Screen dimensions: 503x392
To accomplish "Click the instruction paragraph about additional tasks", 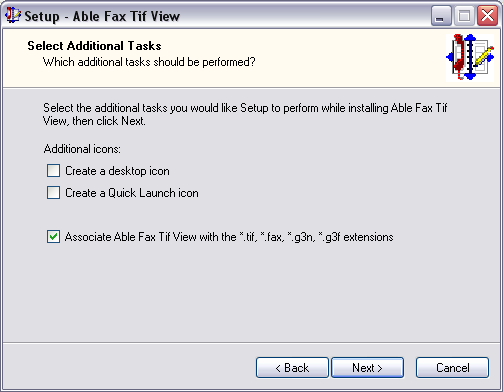I will (x=245, y=114).
